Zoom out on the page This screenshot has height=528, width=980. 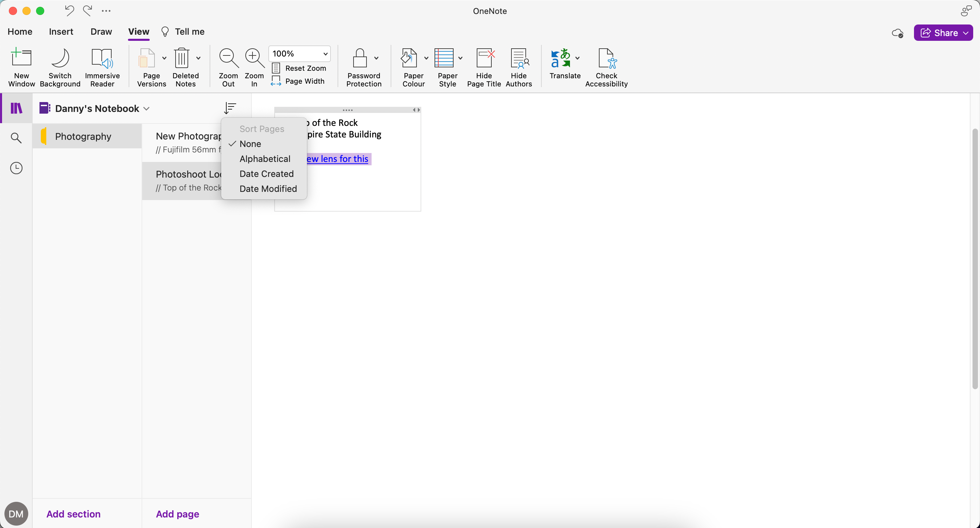pyautogui.click(x=228, y=67)
